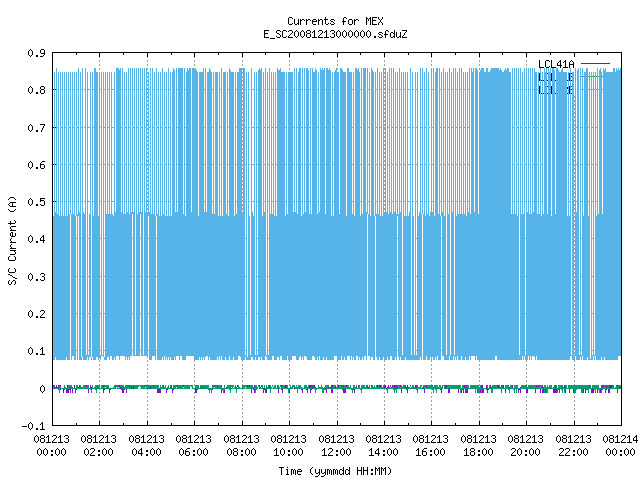Click the y-axis tick value "0.2"

pyautogui.click(x=37, y=314)
